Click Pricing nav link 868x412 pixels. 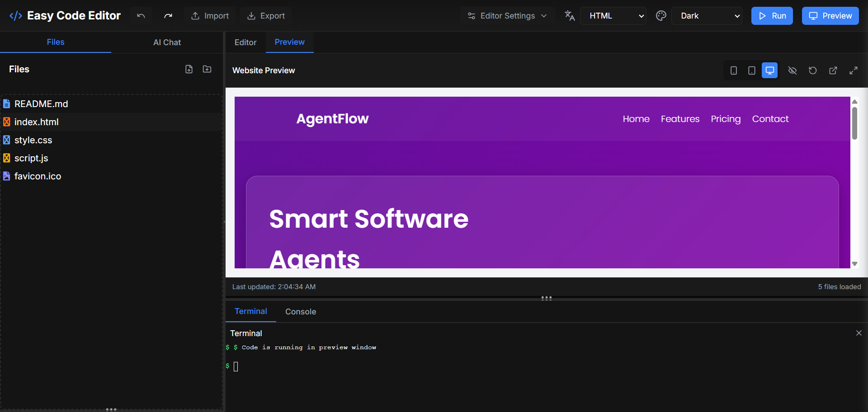726,119
